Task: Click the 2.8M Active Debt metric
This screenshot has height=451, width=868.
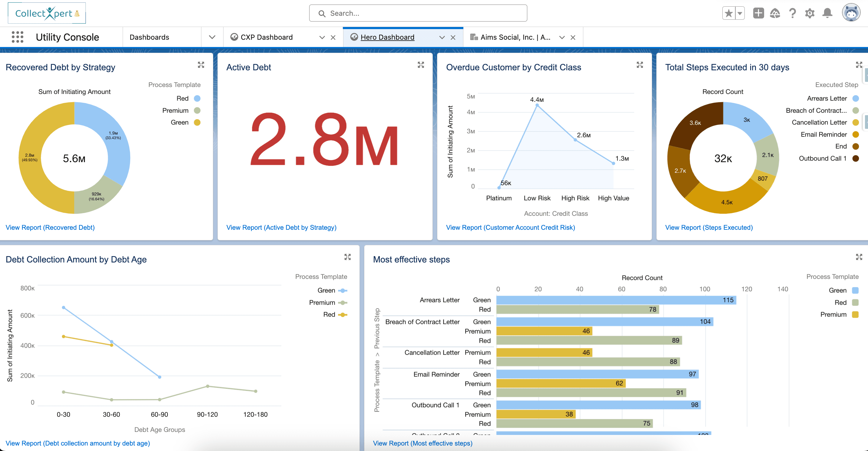Action: [x=324, y=139]
